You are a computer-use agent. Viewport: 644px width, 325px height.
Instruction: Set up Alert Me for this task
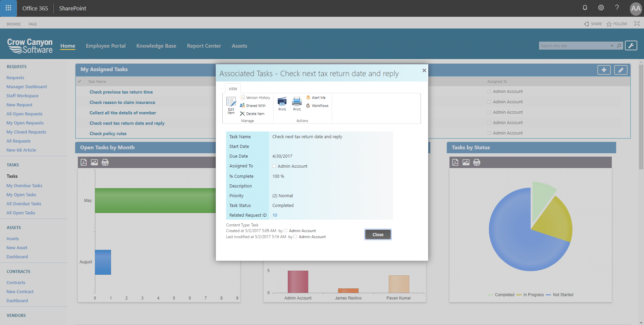tap(316, 98)
